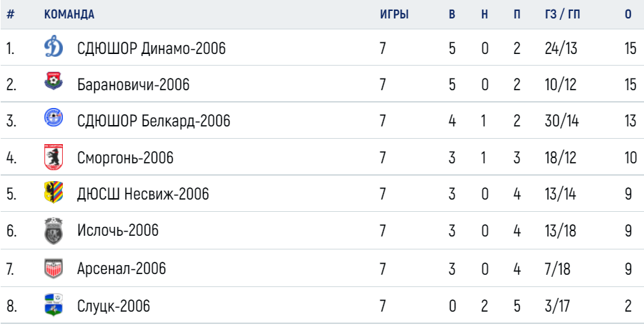Click the Арсенал-2006 striped shield logo
Viewport: 644px width, 326px height.
pyautogui.click(x=53, y=269)
